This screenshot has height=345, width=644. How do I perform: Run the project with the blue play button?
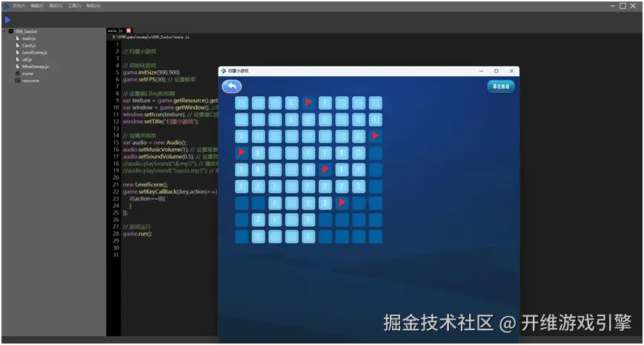(7, 19)
